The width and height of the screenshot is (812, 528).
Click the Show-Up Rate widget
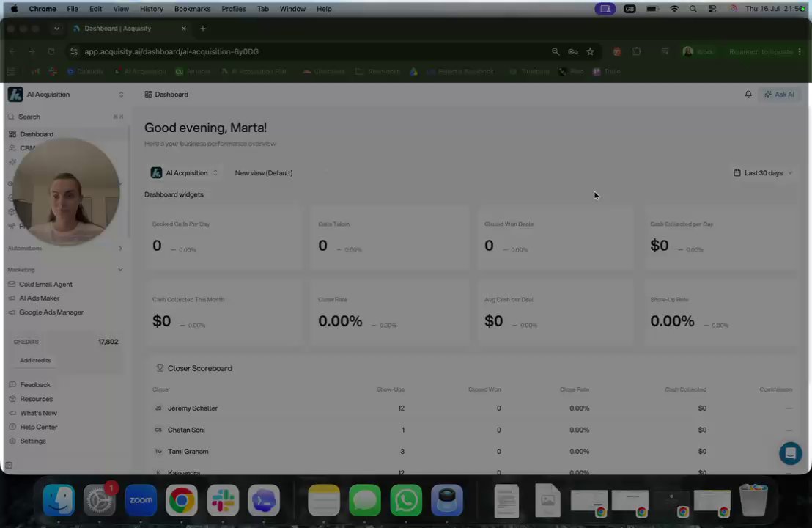721,313
